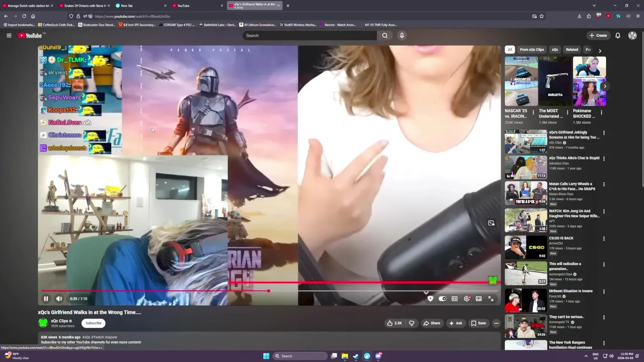
Task: Click the xQc Clips channel avatar
Action: pyautogui.click(x=43, y=323)
